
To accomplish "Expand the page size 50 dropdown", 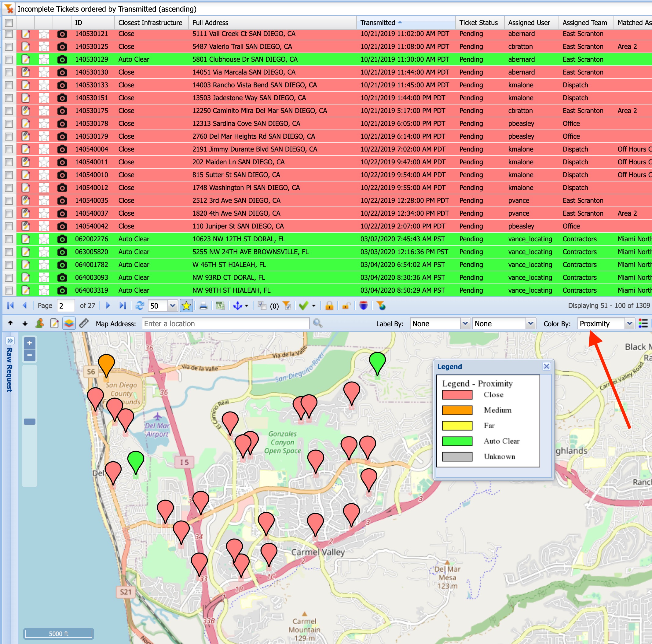I will pos(172,306).
